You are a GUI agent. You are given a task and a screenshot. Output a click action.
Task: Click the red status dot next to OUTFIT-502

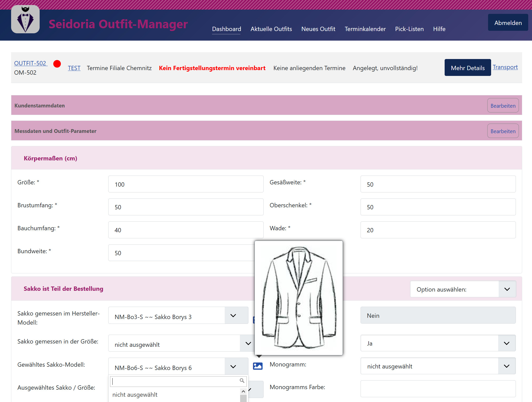[x=57, y=64]
